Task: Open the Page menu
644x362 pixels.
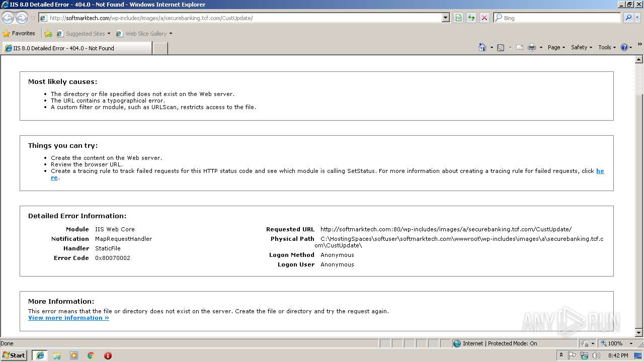Action: pyautogui.click(x=556, y=47)
